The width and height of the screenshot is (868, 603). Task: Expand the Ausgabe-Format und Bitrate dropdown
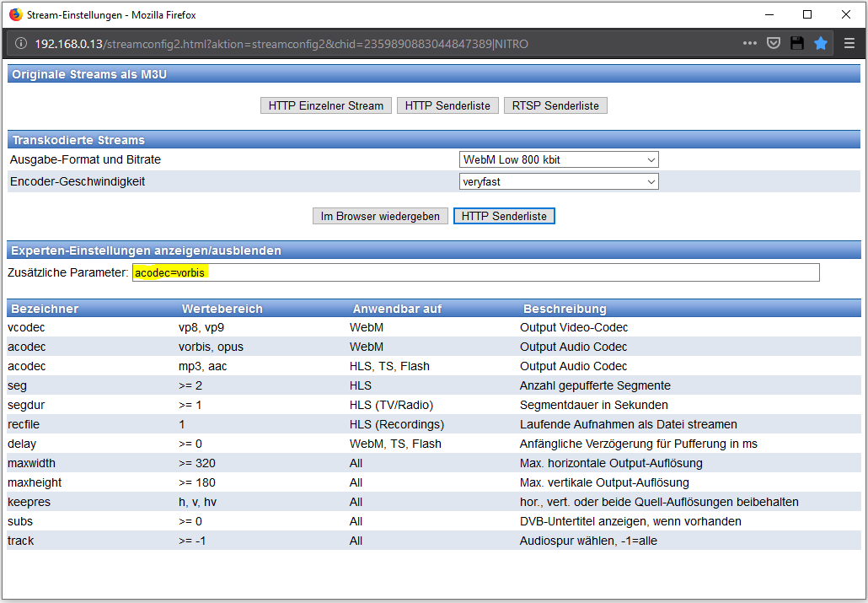[x=560, y=159]
